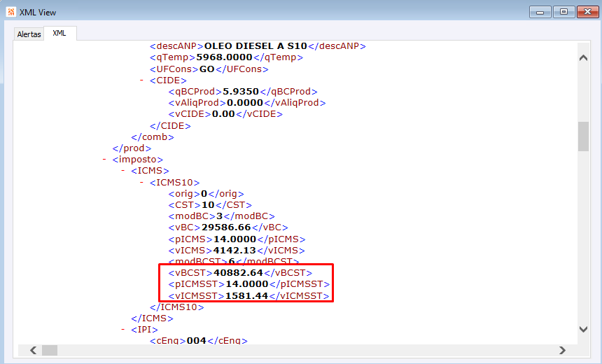Viewport: 602px width, 364px height.
Task: Click the closing /prod tag
Action: pos(132,148)
